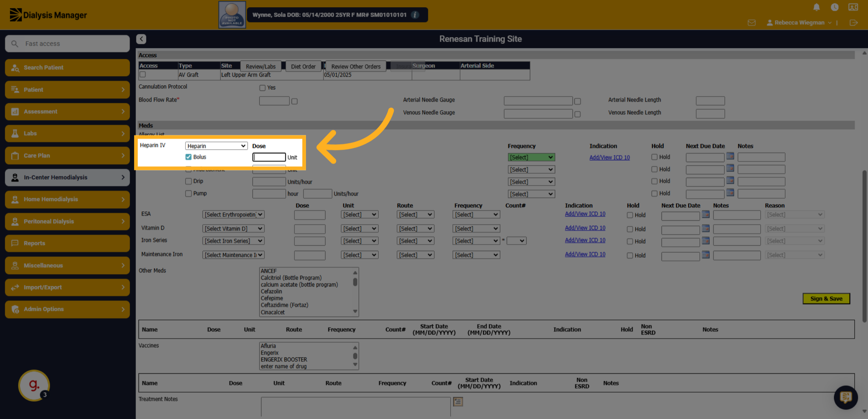Open calendar icon for ESA next due date
Screen dimensions: 868x419
706,214
